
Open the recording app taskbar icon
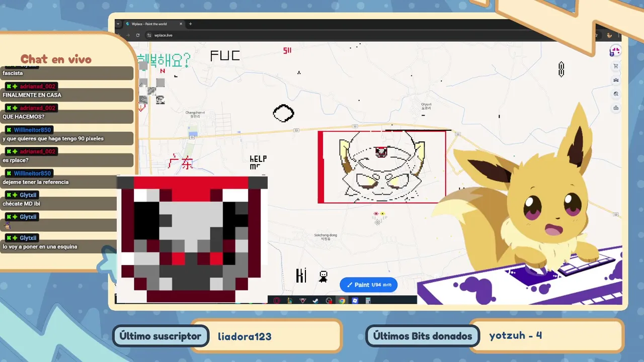[x=329, y=301]
